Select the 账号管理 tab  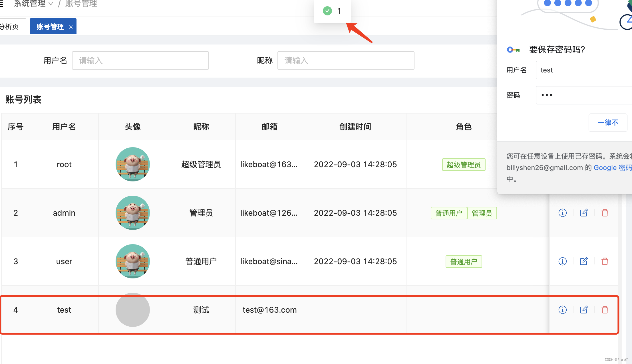(x=50, y=27)
